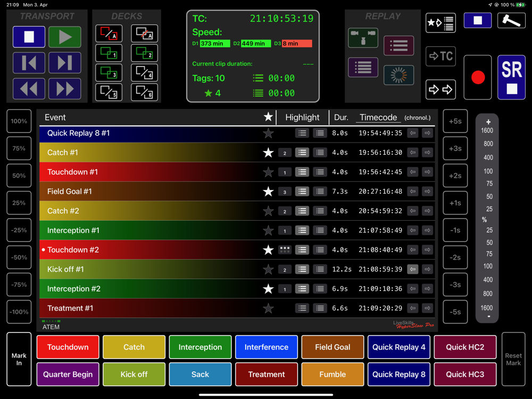
Task: Click the right arrow on Treatment #1
Action: click(428, 309)
